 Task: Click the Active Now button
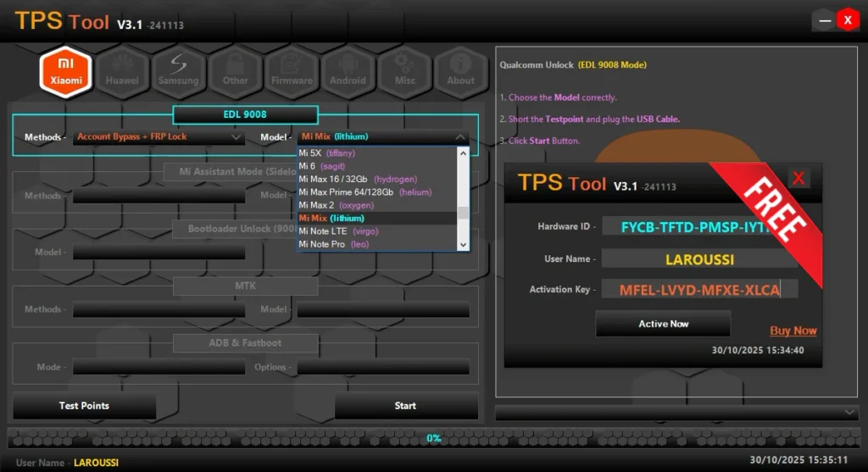click(x=663, y=324)
